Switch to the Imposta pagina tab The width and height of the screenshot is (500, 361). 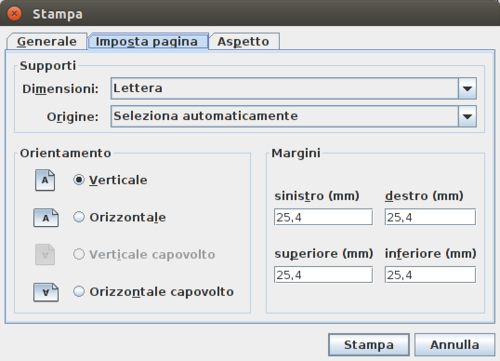(148, 41)
